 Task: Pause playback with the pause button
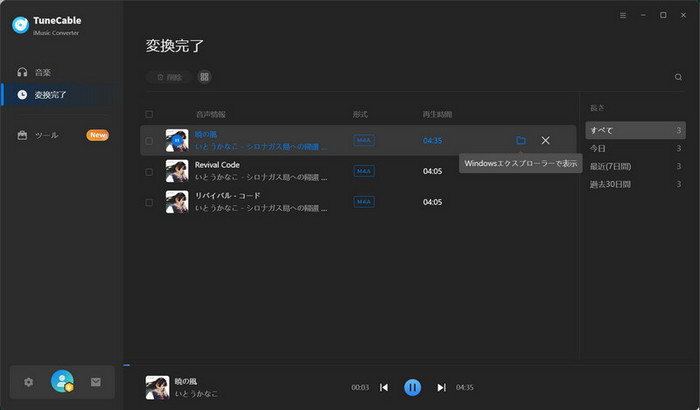coord(412,387)
